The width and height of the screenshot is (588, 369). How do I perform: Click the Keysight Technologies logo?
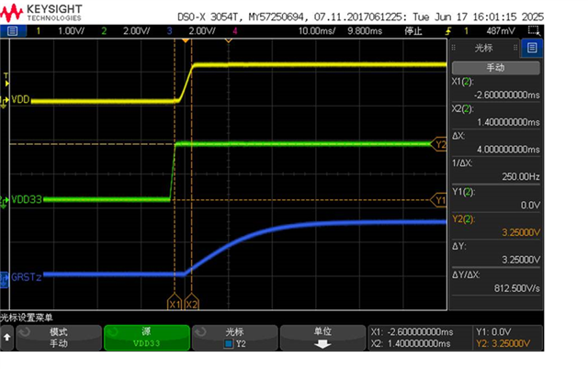click(x=41, y=12)
